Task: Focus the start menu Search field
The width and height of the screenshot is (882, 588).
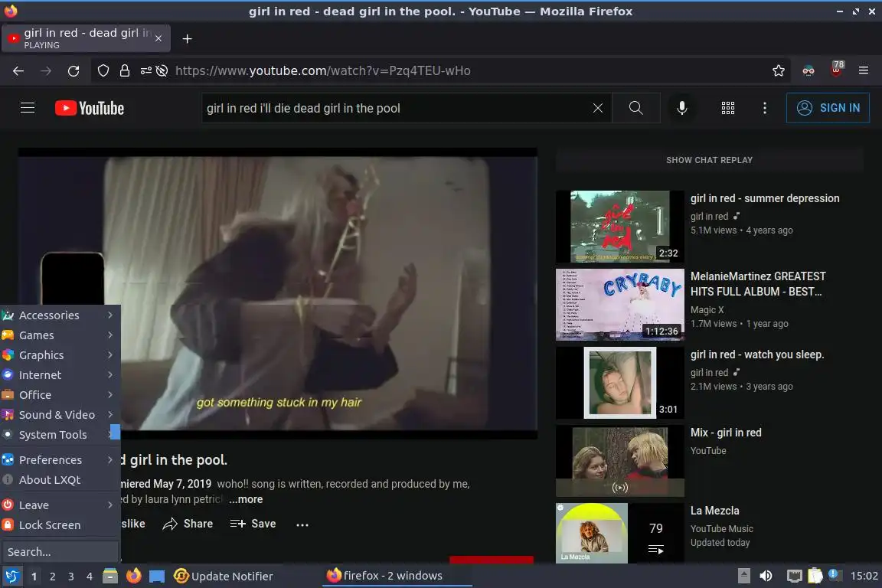Action: pos(60,552)
